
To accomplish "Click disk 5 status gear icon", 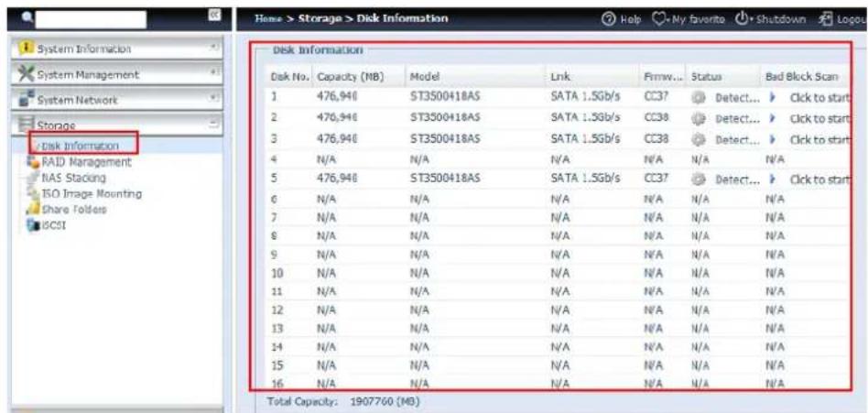I will [x=699, y=179].
